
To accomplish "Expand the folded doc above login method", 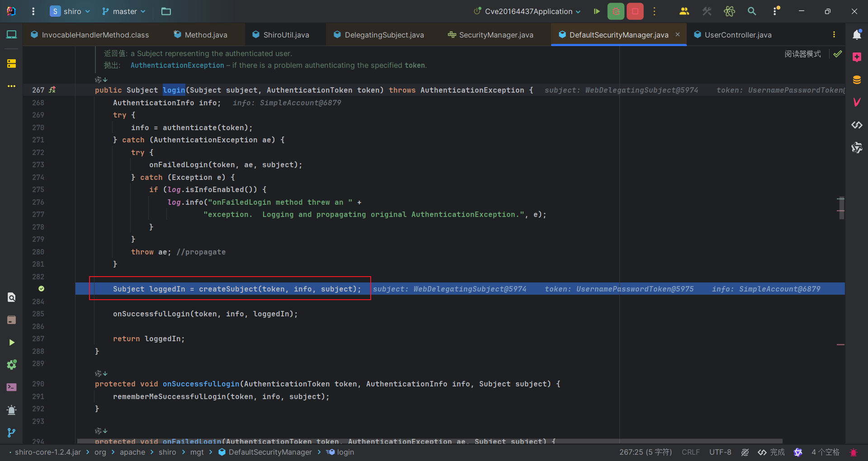I will pyautogui.click(x=101, y=80).
